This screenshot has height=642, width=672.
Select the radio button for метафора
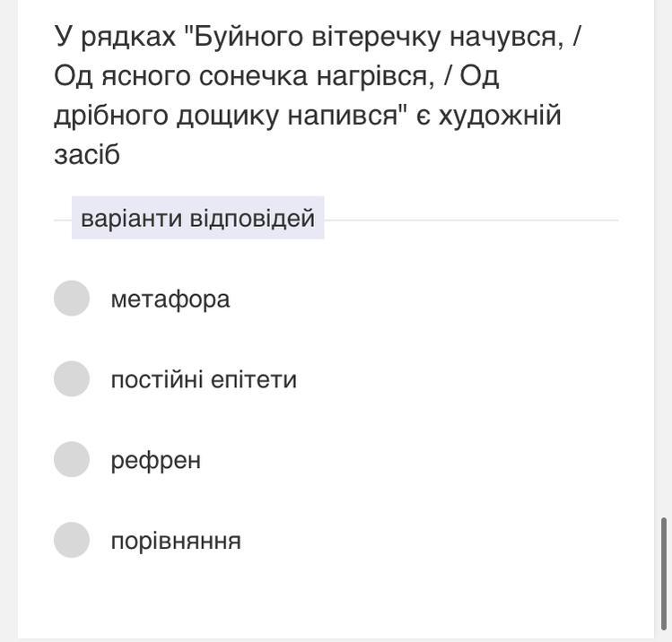72,298
